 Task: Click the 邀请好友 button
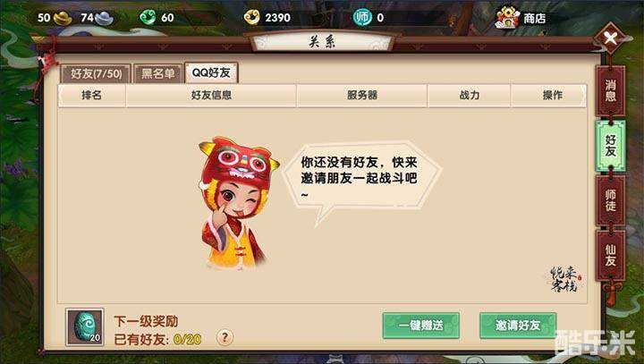tap(518, 326)
